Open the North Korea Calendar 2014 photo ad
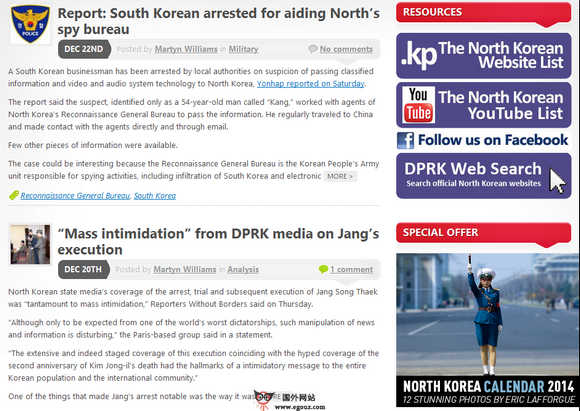 (488, 314)
